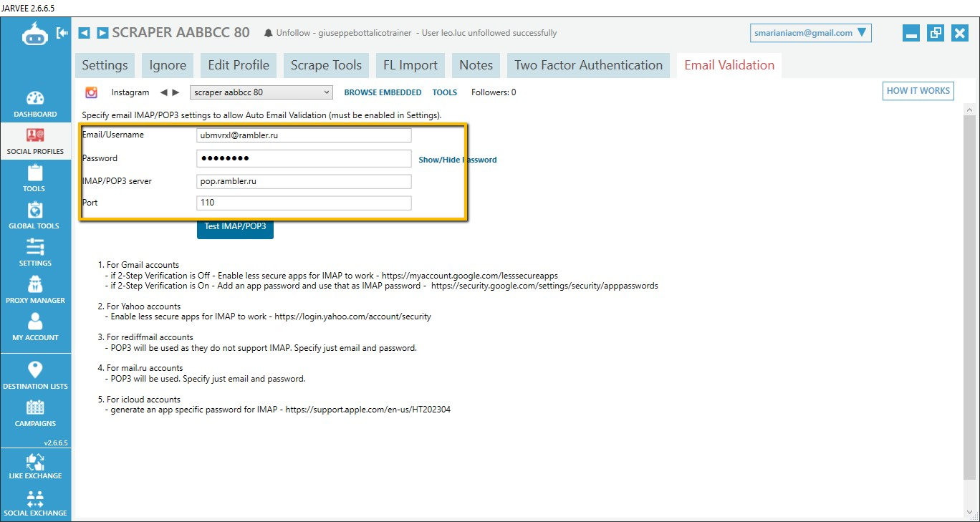Click the scrollbar up arrow

[x=970, y=109]
